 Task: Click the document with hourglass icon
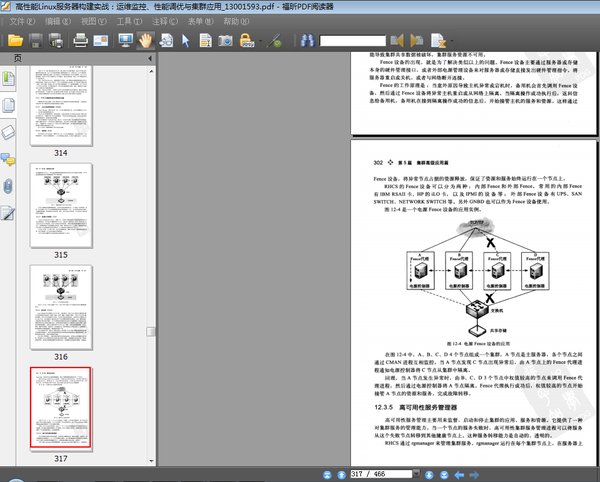(x=438, y=41)
